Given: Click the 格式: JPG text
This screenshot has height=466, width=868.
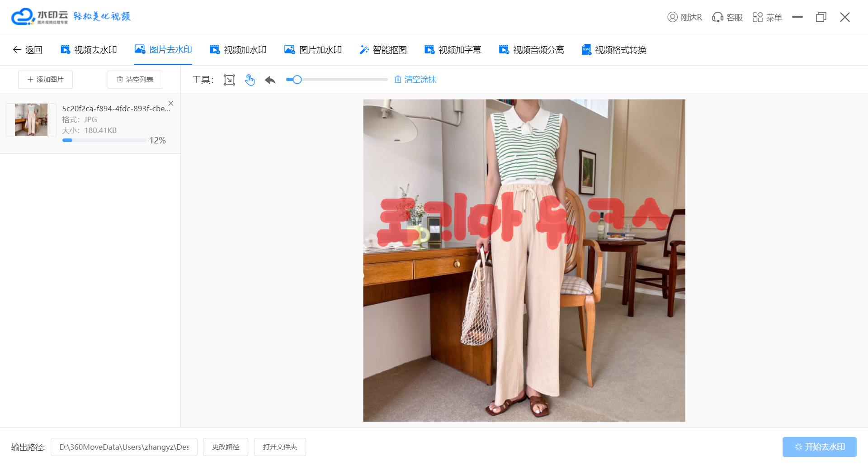Looking at the screenshot, I should (80, 119).
